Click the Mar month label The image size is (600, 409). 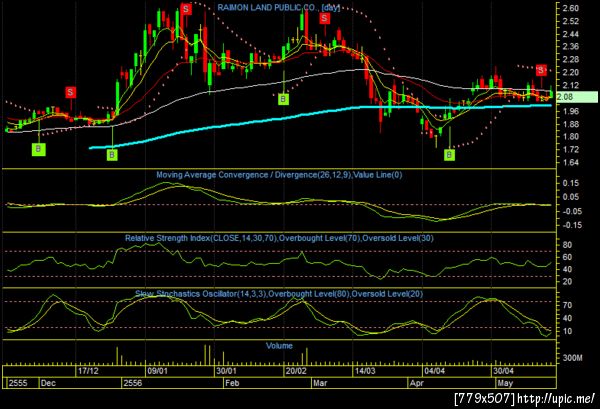[320, 383]
